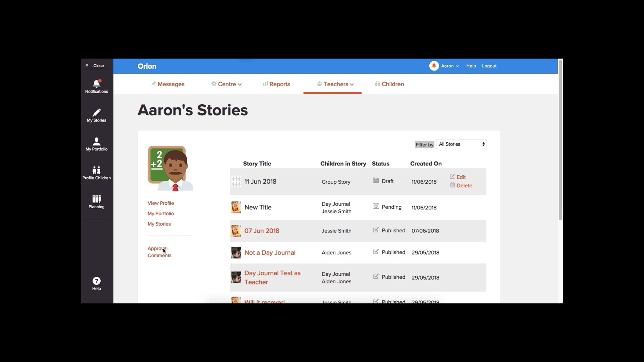The image size is (644, 362).
Task: Open the Notifications bell in sidebar
Action: click(x=96, y=83)
